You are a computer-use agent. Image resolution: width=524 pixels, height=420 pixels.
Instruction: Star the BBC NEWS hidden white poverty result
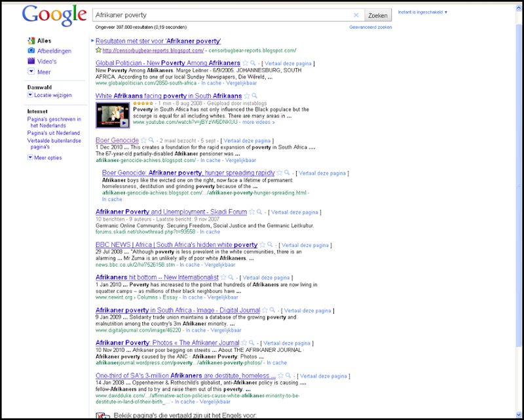tap(263, 244)
